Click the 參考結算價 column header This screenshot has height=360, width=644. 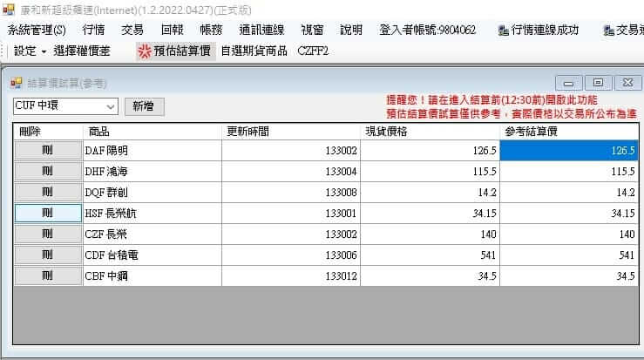click(570, 131)
